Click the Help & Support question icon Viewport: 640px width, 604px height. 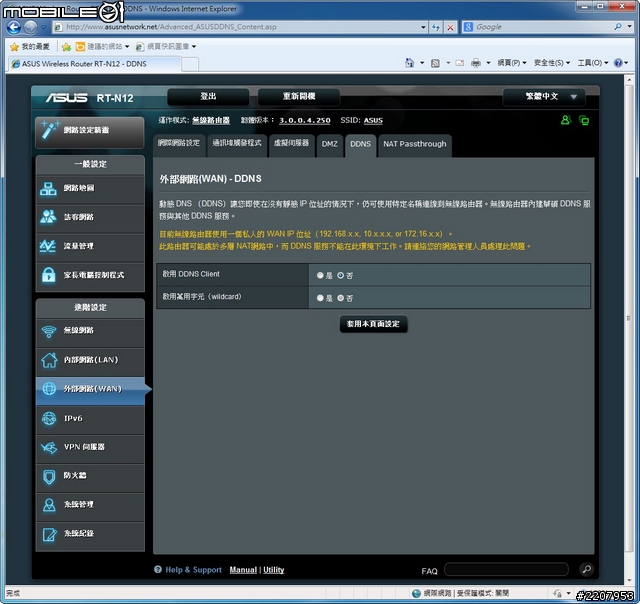(x=158, y=569)
